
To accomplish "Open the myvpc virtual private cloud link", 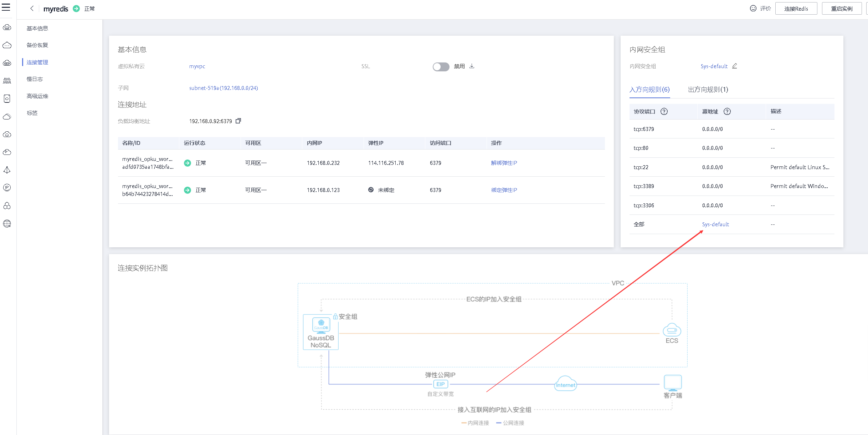I will 197,66.
